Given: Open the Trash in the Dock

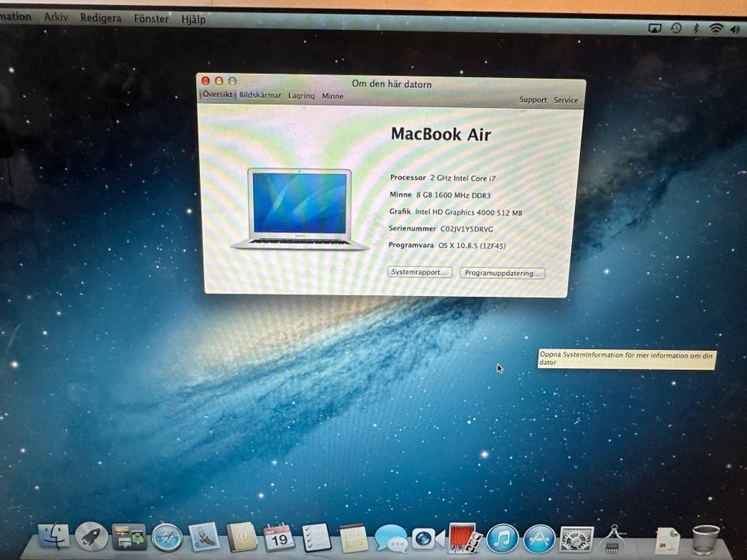Looking at the screenshot, I should point(705,539).
